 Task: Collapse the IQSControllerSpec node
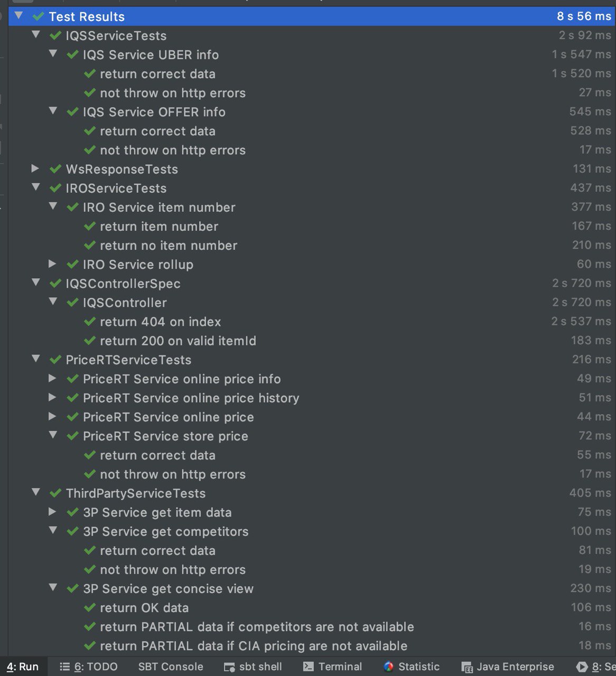pyautogui.click(x=36, y=283)
